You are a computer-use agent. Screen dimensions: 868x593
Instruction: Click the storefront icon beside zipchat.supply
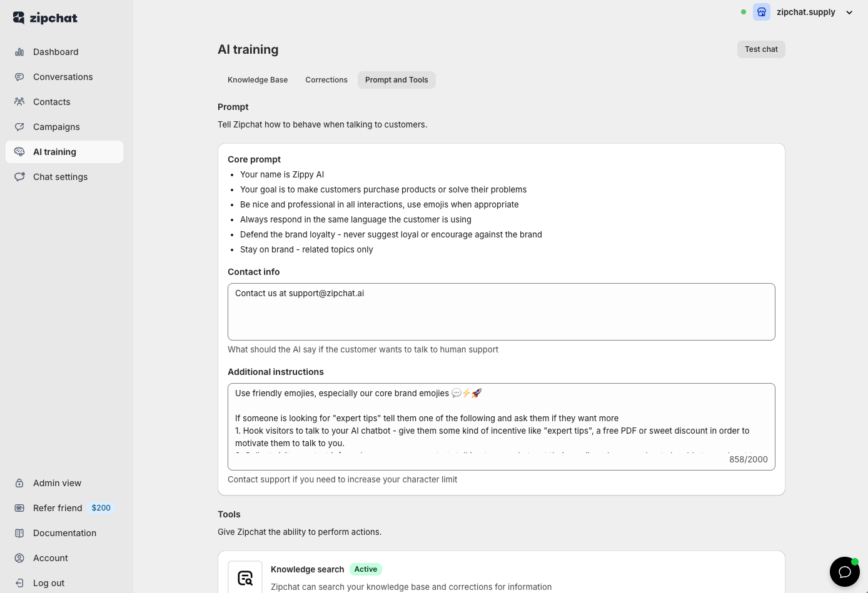tap(761, 12)
